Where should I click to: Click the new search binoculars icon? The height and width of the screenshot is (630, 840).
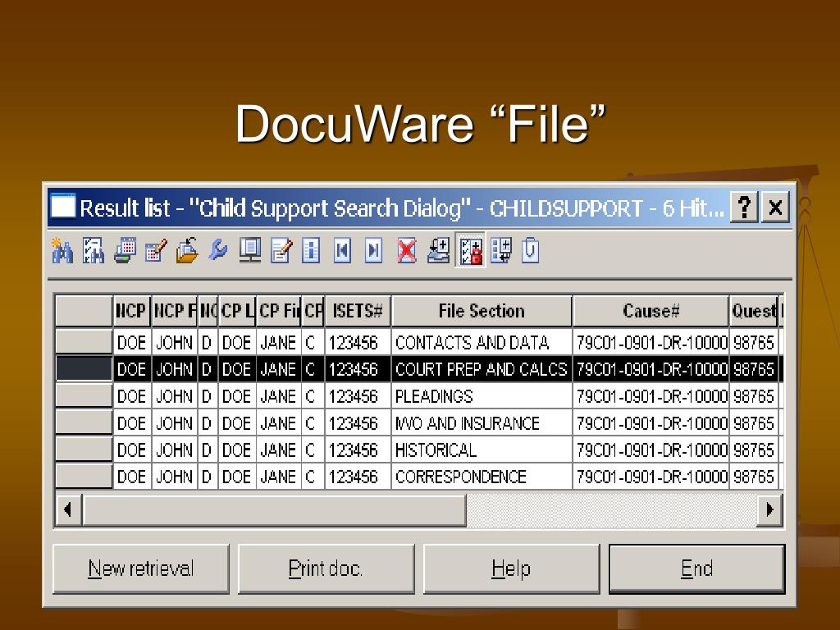coord(62,250)
